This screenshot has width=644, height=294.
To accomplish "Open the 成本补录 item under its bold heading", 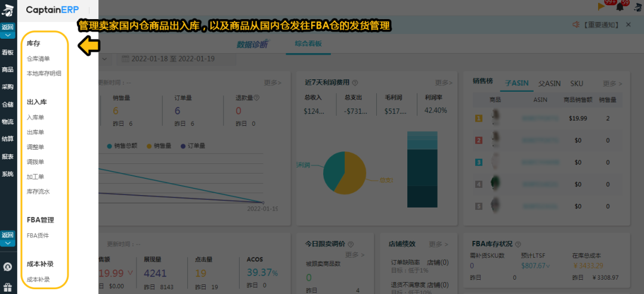I will click(x=38, y=280).
